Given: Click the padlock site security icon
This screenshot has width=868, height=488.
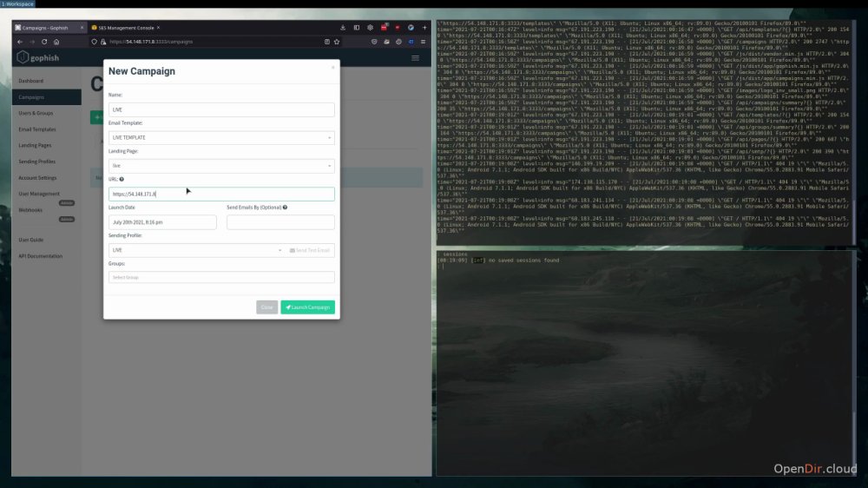Looking at the screenshot, I should 103,42.
